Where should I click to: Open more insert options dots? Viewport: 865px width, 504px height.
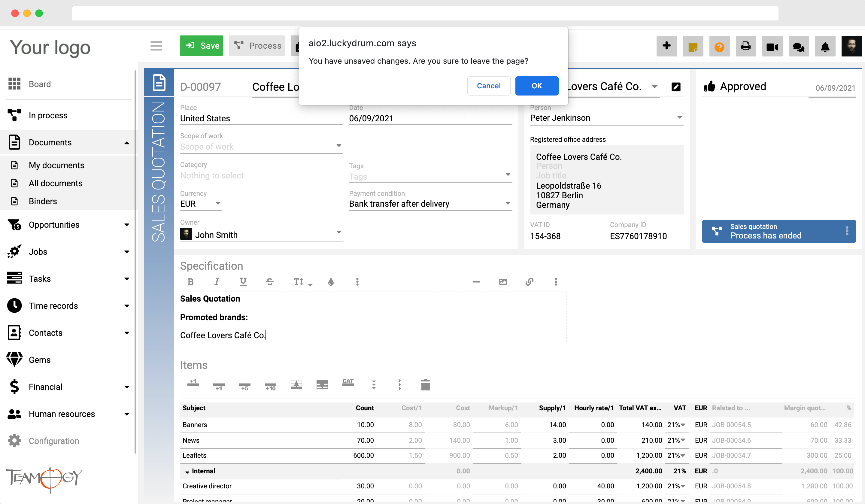(x=556, y=281)
